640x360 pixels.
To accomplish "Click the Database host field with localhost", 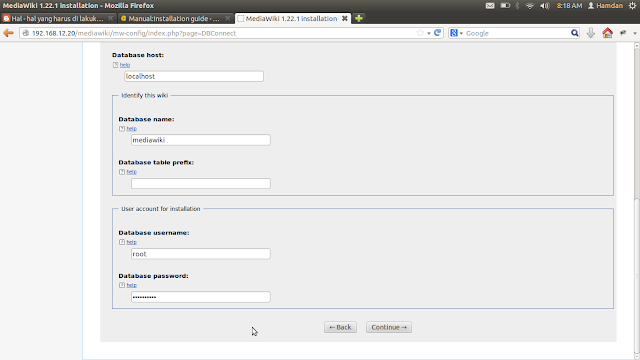I will click(x=194, y=76).
